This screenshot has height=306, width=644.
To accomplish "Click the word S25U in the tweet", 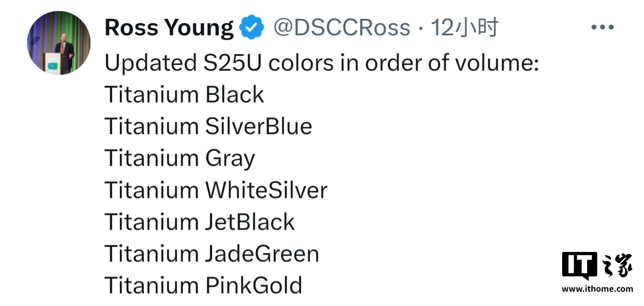I will click(230, 63).
